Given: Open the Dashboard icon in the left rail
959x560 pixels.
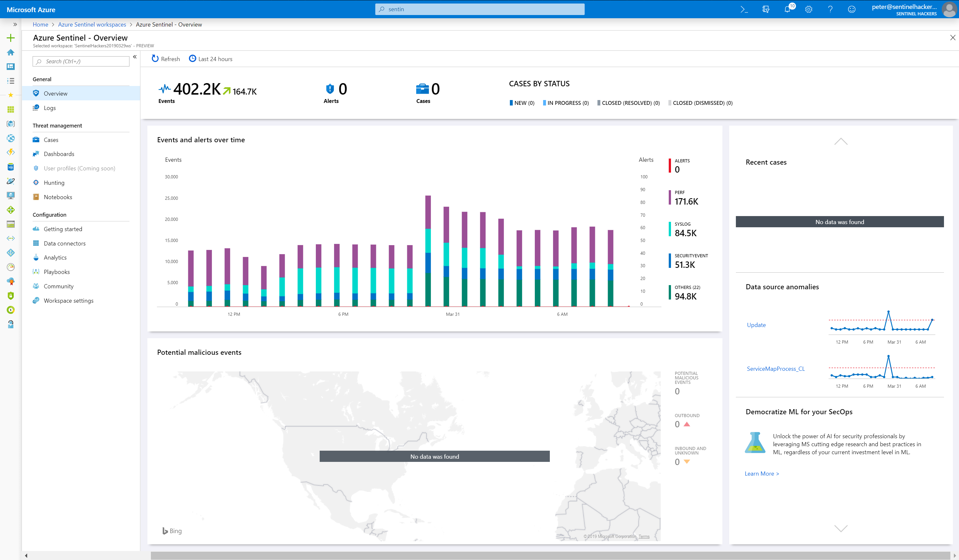Looking at the screenshot, I should click(10, 66).
